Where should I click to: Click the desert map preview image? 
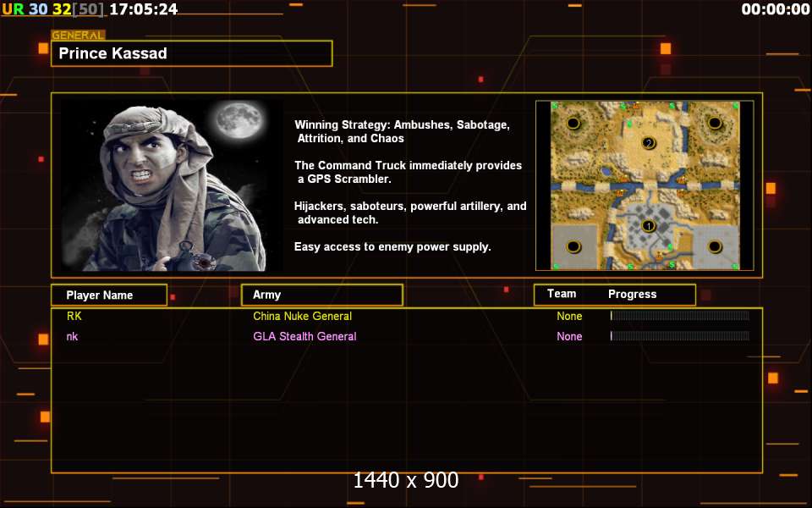pos(645,185)
